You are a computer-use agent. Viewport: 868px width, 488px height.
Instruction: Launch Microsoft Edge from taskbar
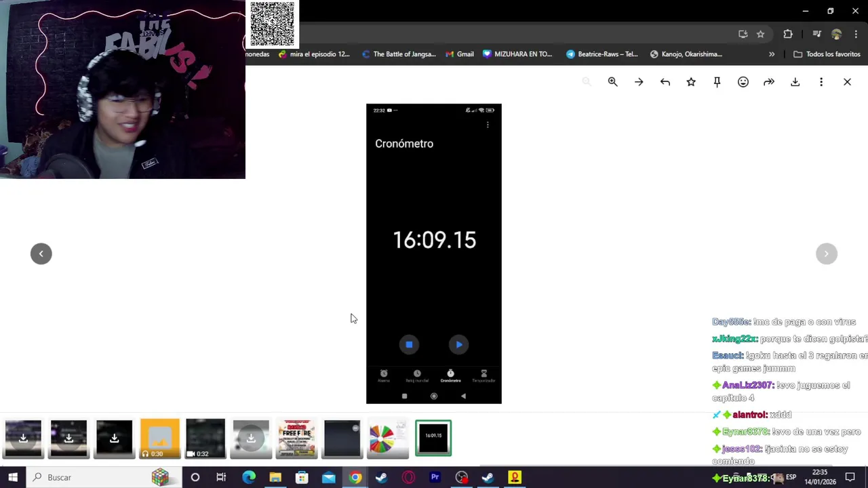(249, 477)
